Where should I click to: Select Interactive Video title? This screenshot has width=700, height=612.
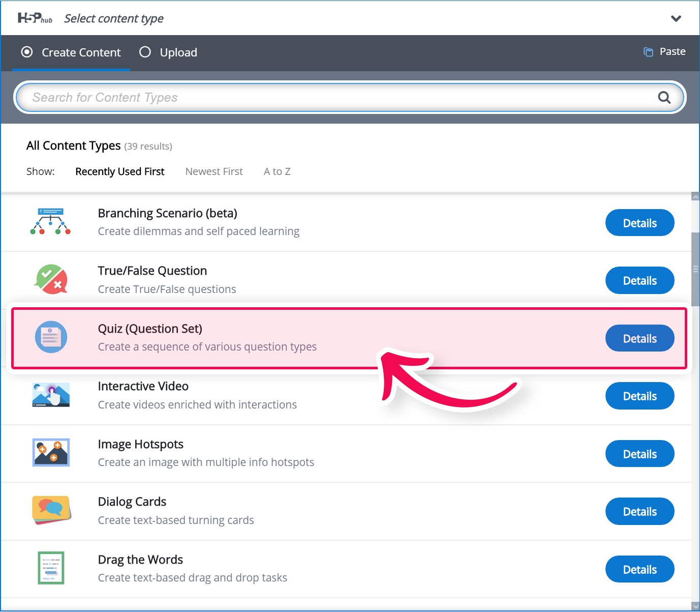click(143, 386)
